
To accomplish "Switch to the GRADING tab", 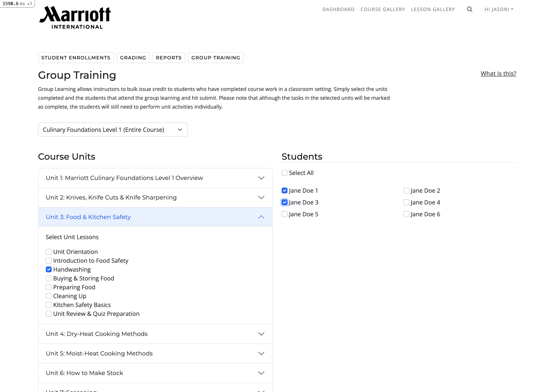I will (133, 58).
